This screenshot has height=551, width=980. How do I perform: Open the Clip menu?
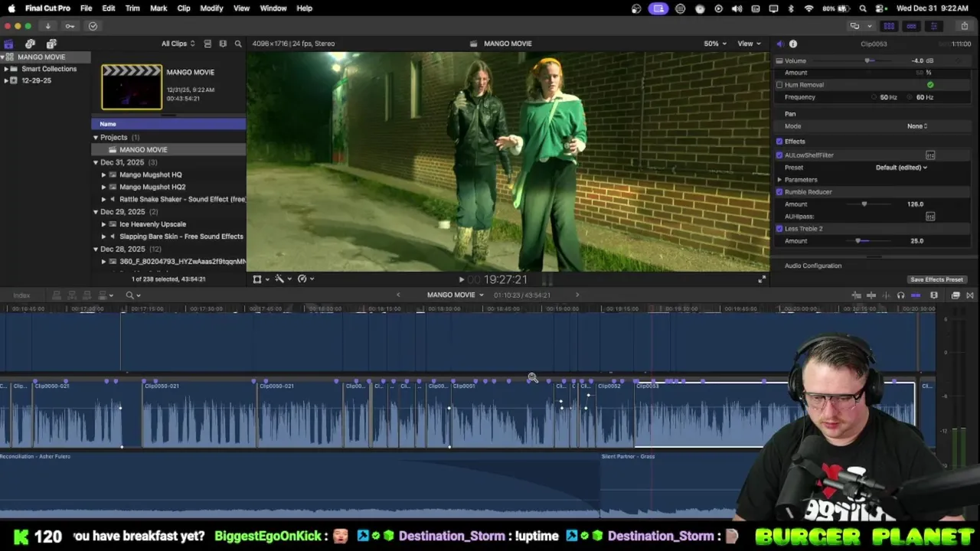(x=184, y=8)
